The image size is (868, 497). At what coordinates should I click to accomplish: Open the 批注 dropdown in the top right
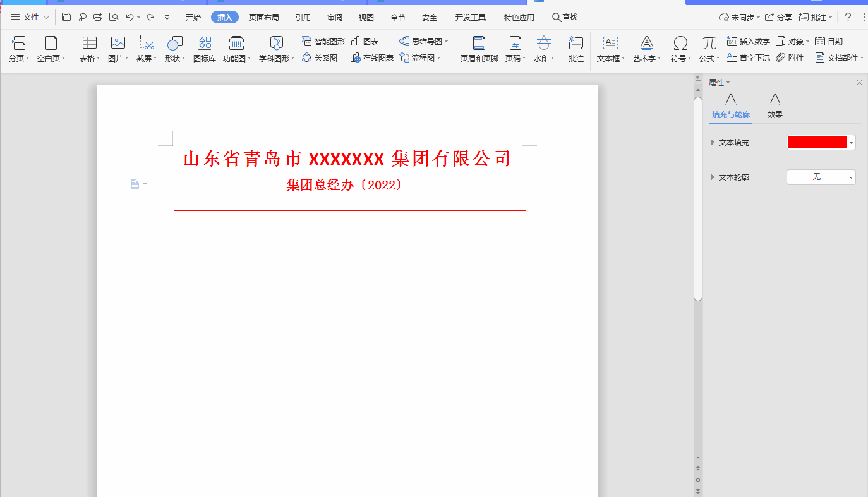815,17
